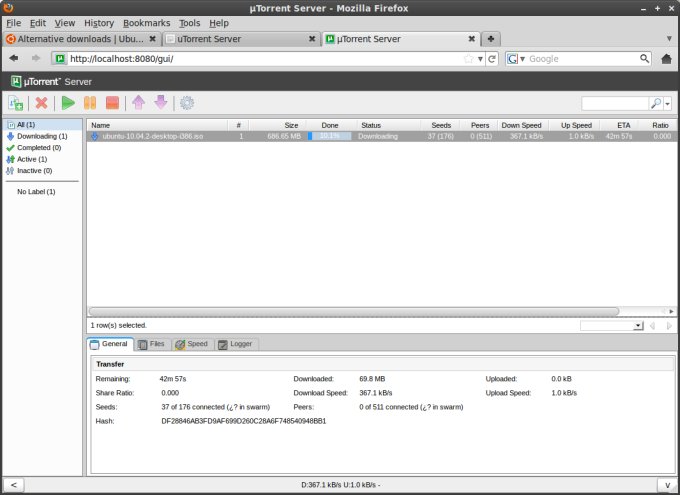Image resolution: width=680 pixels, height=495 pixels.
Task: Close the Alternative downloads tab
Action: (153, 39)
